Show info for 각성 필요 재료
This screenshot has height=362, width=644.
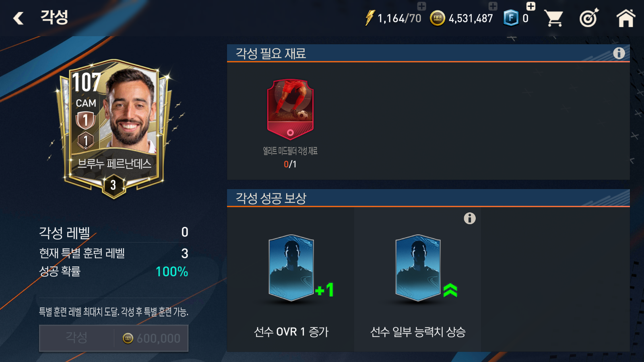[619, 53]
